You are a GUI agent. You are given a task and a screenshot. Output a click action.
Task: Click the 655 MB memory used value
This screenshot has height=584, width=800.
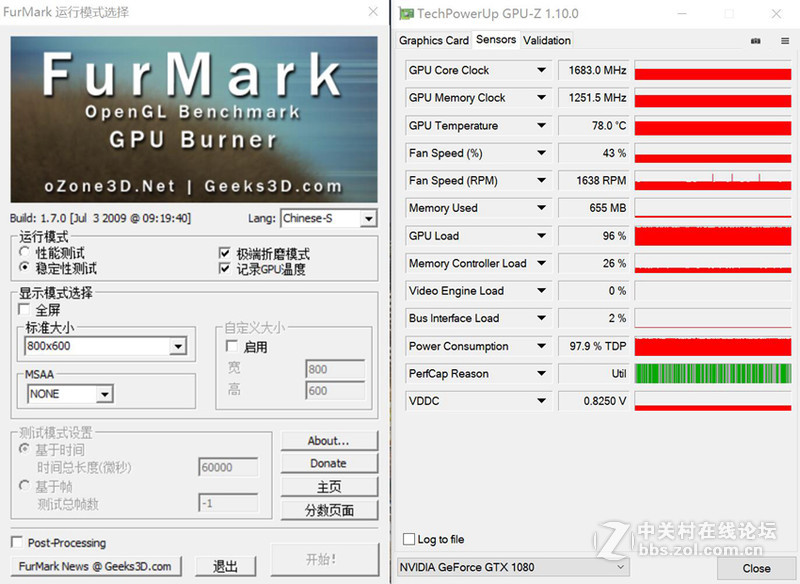point(594,208)
